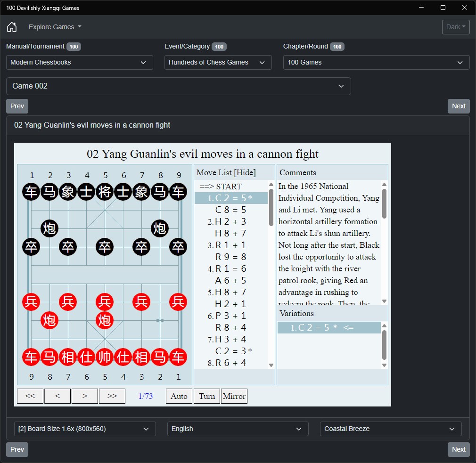Select black reply R 9 = 8

231,257
